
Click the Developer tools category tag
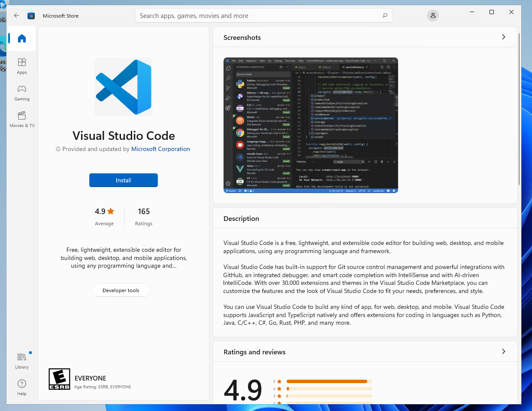[x=121, y=290]
